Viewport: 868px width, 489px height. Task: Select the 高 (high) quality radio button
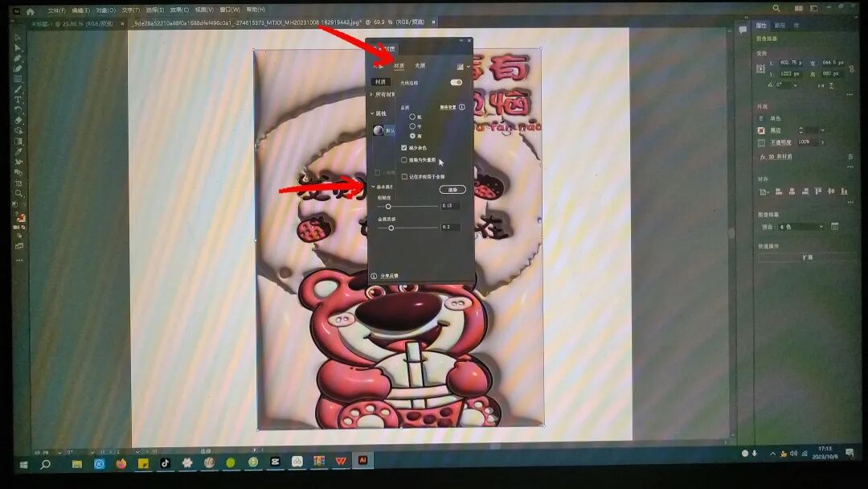point(411,136)
